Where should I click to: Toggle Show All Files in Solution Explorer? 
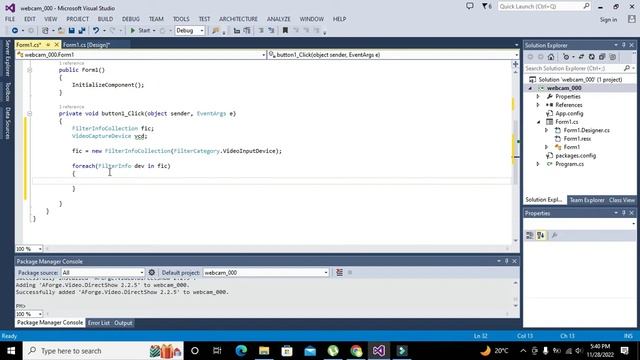(x=612, y=57)
